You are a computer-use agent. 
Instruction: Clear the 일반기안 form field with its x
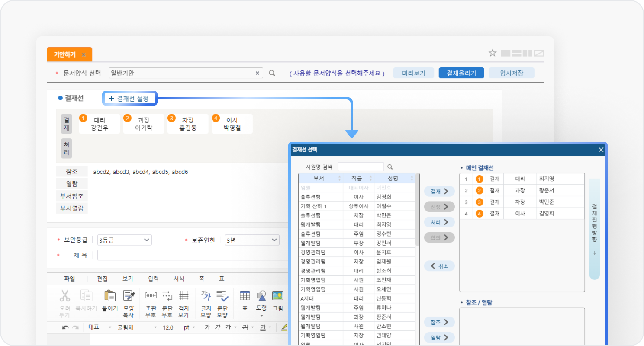(x=258, y=73)
